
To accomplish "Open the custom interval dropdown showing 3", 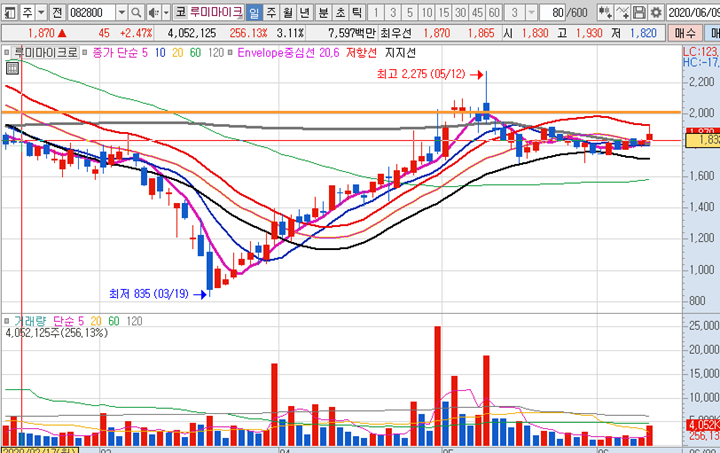I will point(531,12).
